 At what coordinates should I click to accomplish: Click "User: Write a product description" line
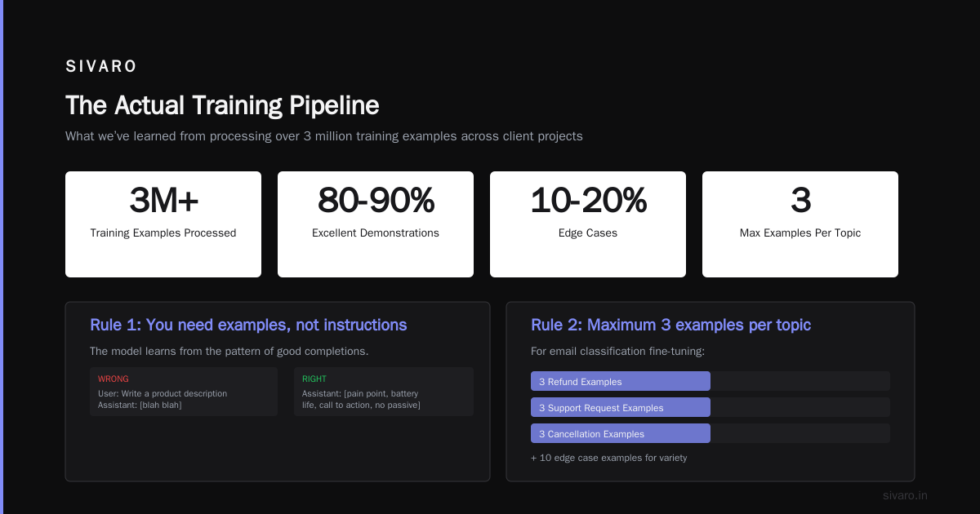tap(163, 393)
